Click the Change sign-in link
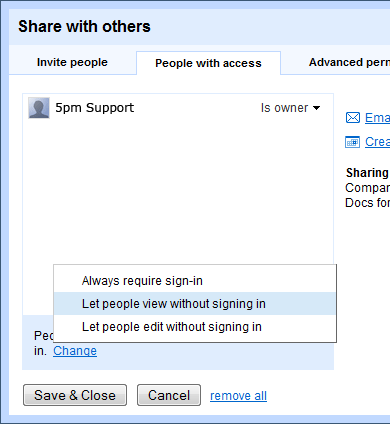Screen dimensions: 390x424 (x=75, y=351)
